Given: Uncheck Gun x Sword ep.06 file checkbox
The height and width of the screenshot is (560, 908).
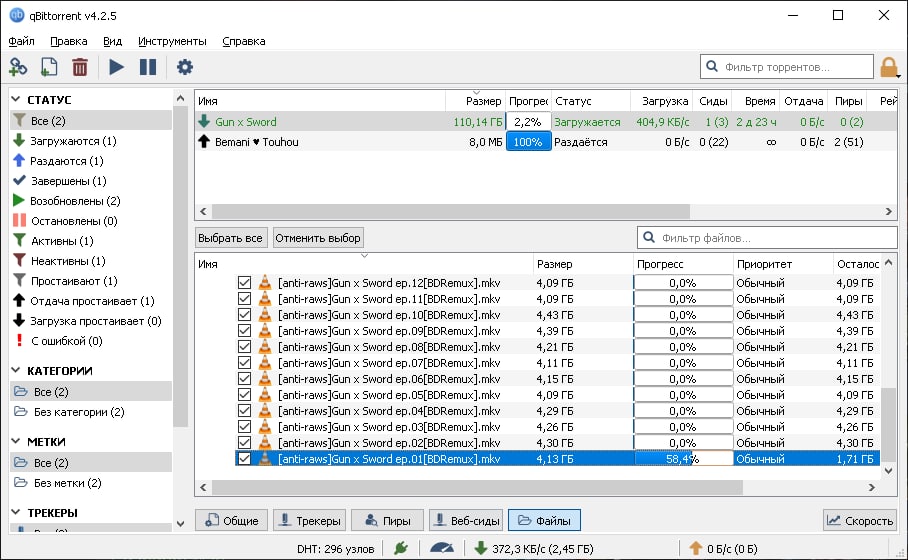Looking at the screenshot, I should (x=244, y=379).
